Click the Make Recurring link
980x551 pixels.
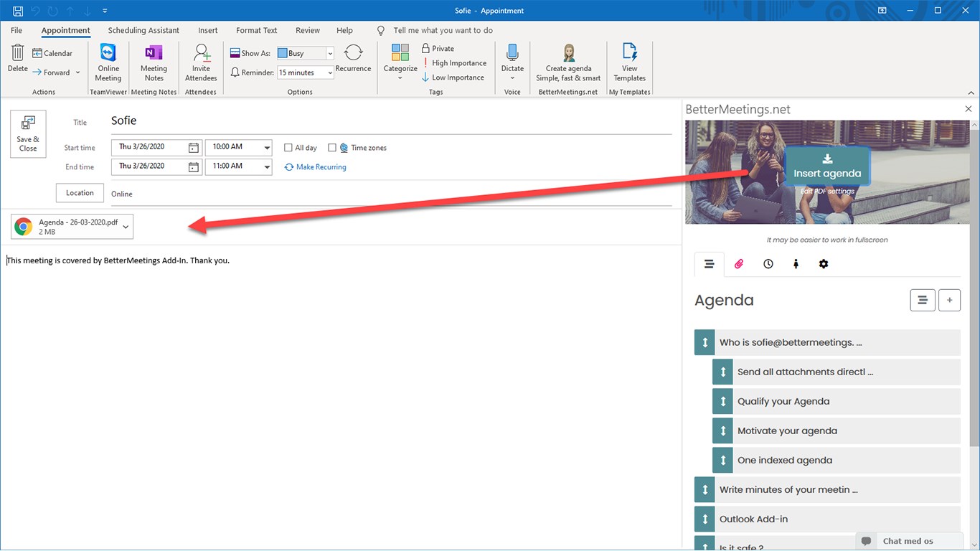316,167
